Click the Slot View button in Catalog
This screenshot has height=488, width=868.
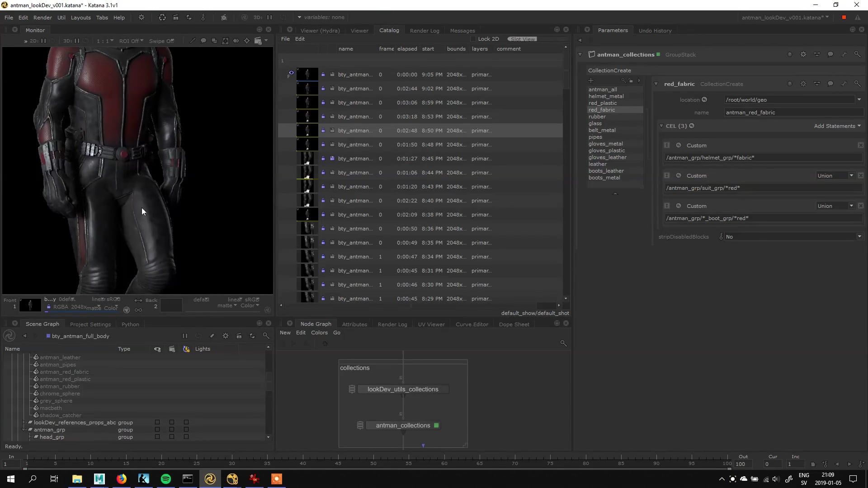(x=522, y=39)
